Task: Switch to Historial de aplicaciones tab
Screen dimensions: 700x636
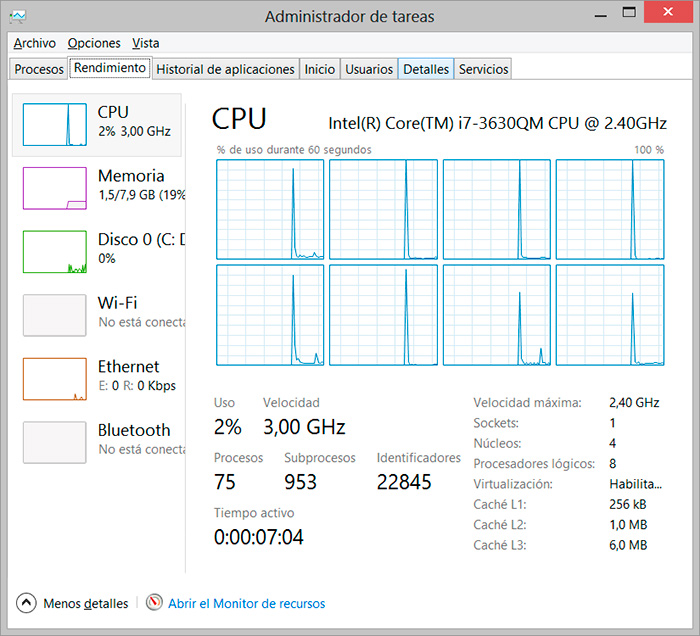Action: 226,69
